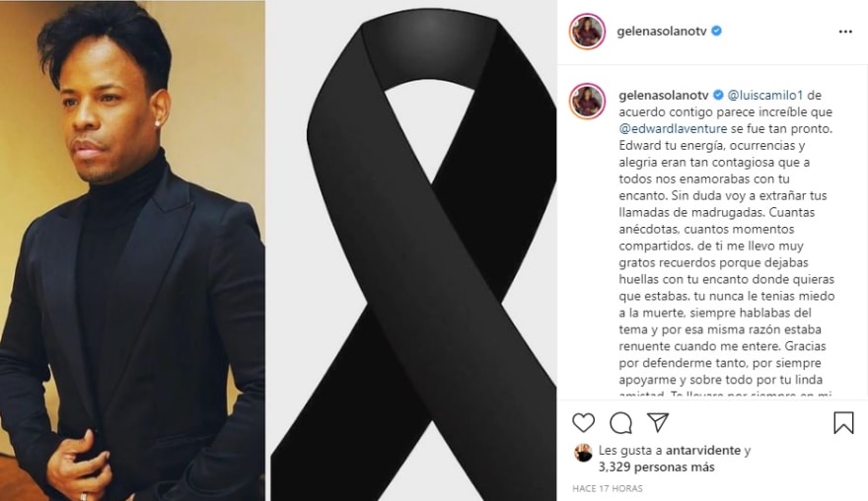Open the @luiscamilo1 mention
The width and height of the screenshot is (868, 501).
click(x=765, y=96)
